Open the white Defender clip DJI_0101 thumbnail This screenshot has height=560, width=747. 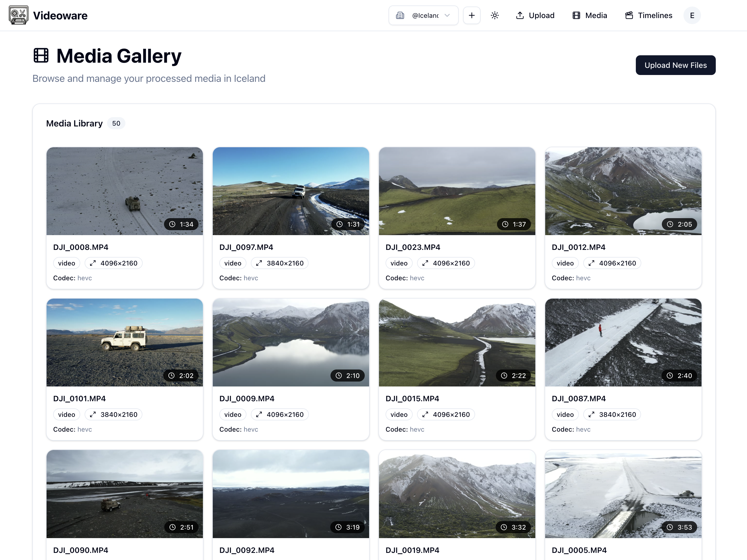(x=125, y=342)
